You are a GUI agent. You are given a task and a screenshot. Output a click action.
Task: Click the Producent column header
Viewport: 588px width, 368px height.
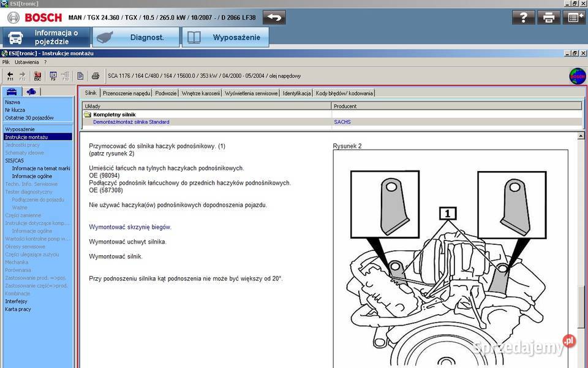[457, 106]
